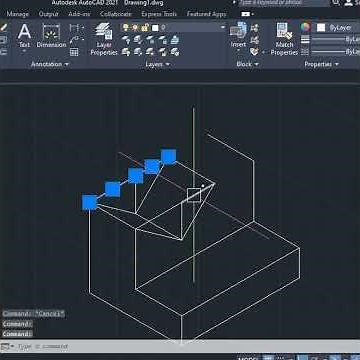This screenshot has height=360, width=360.
Task: Select the lowest-left blue grip
Action: point(89,203)
